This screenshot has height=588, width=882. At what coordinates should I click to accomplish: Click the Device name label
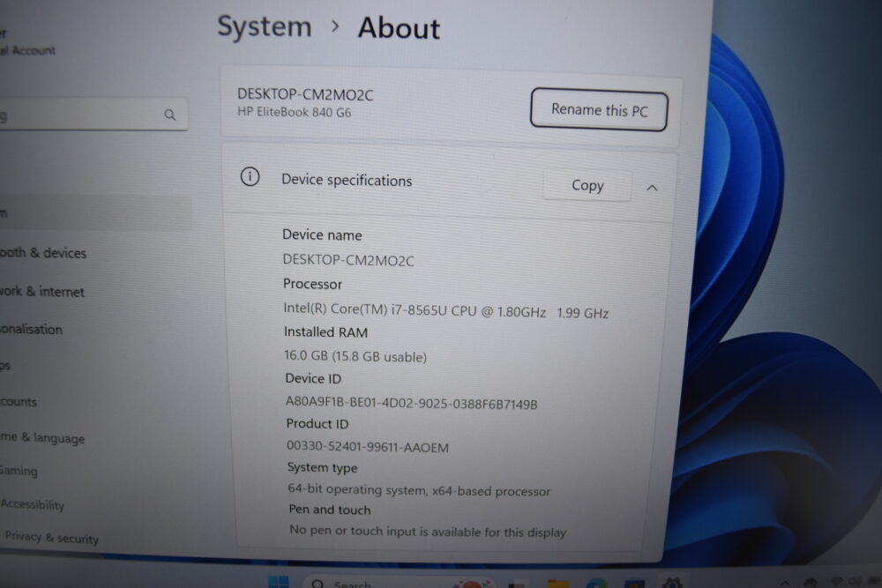point(322,234)
